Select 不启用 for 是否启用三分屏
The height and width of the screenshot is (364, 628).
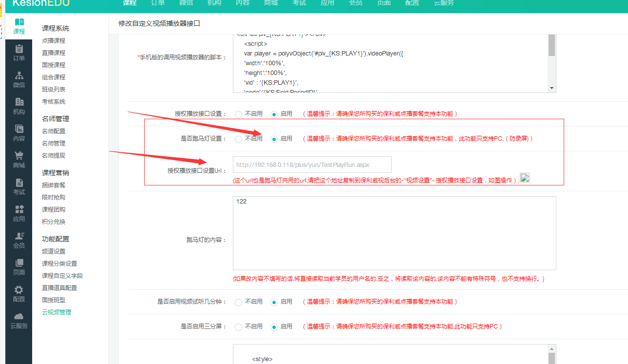[x=238, y=327]
